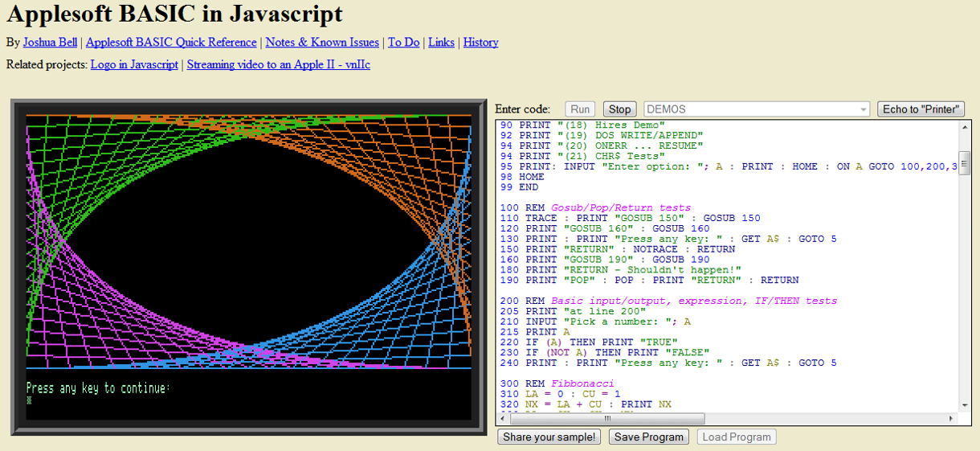Screen dimensions: 980x451
Task: Click line 205 PRINT "at line 200"
Action: (573, 311)
